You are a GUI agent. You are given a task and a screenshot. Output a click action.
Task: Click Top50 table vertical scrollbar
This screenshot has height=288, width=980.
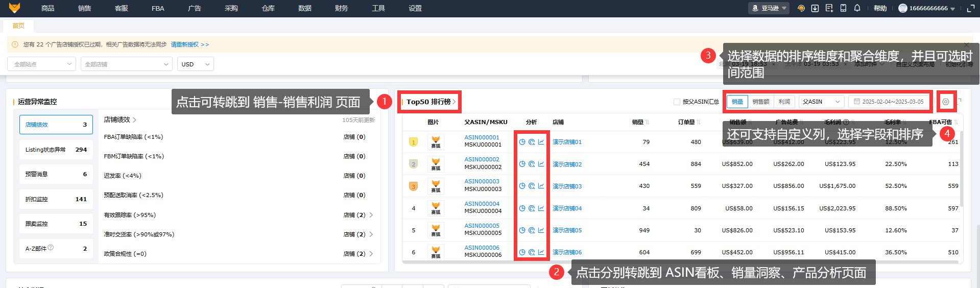pos(962,169)
